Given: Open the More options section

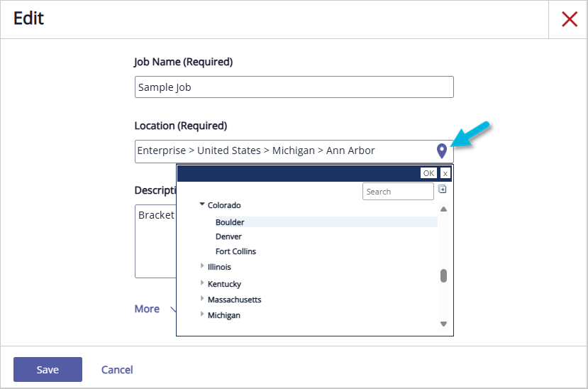Looking at the screenshot, I should (148, 309).
